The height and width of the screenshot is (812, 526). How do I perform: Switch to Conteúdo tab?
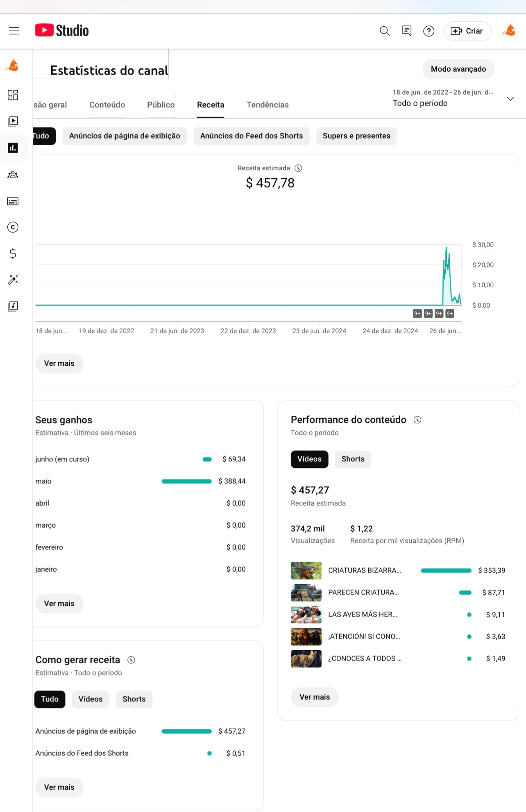107,105
